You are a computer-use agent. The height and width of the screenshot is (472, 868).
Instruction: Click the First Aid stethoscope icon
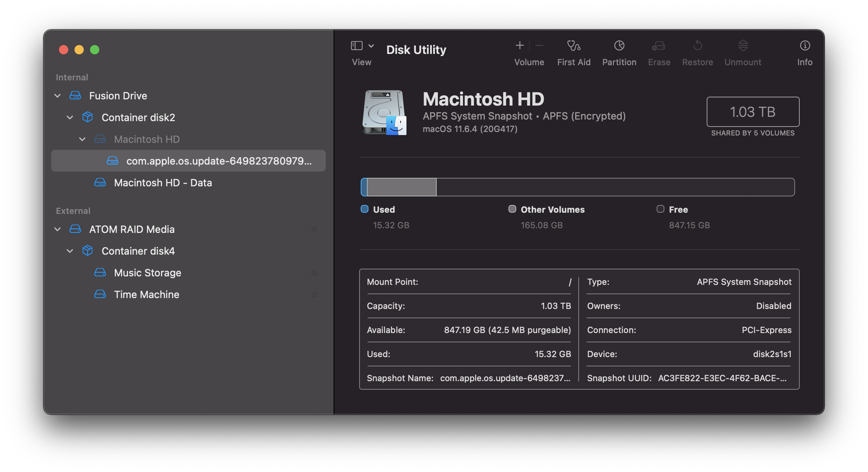(x=574, y=46)
